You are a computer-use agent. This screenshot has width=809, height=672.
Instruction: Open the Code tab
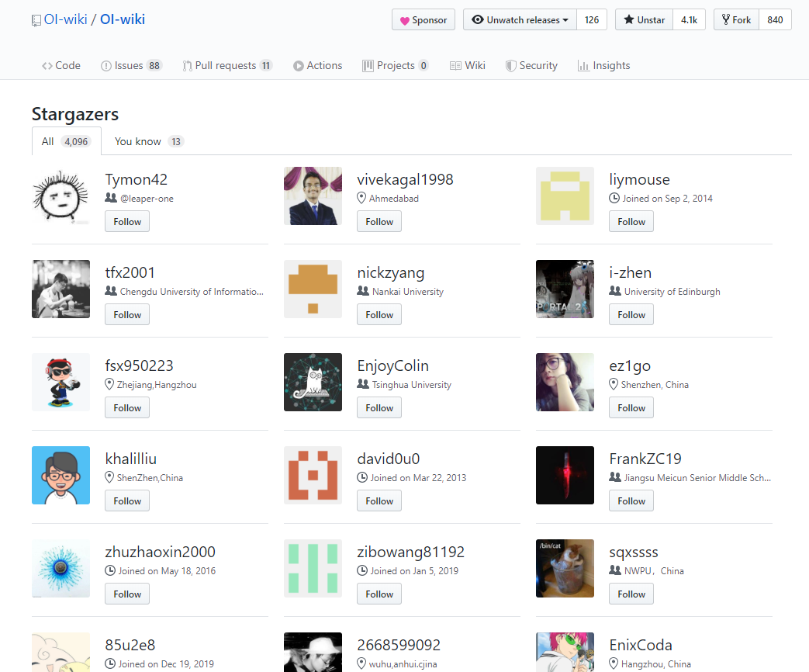coord(61,65)
